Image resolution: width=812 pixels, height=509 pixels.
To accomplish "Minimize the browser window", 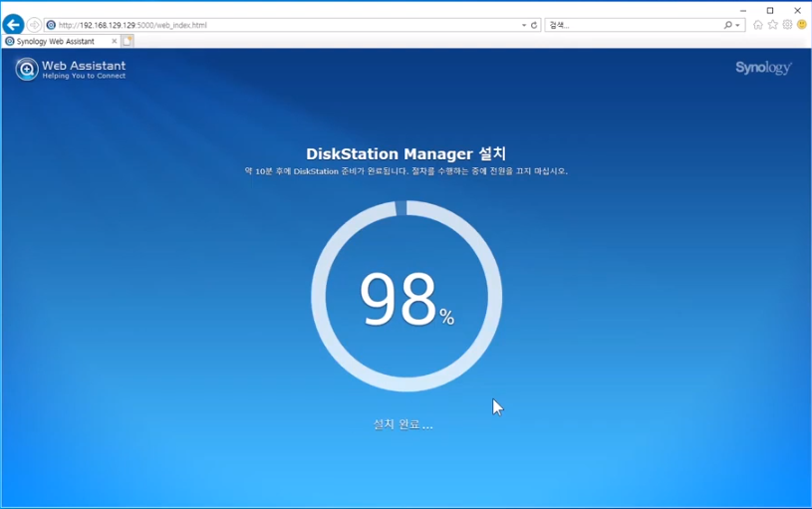I will click(x=743, y=10).
